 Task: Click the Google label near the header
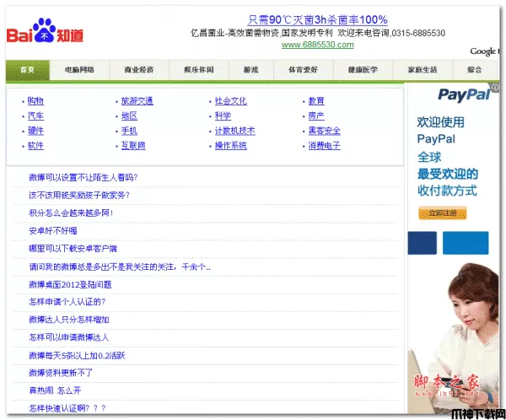coord(483,51)
